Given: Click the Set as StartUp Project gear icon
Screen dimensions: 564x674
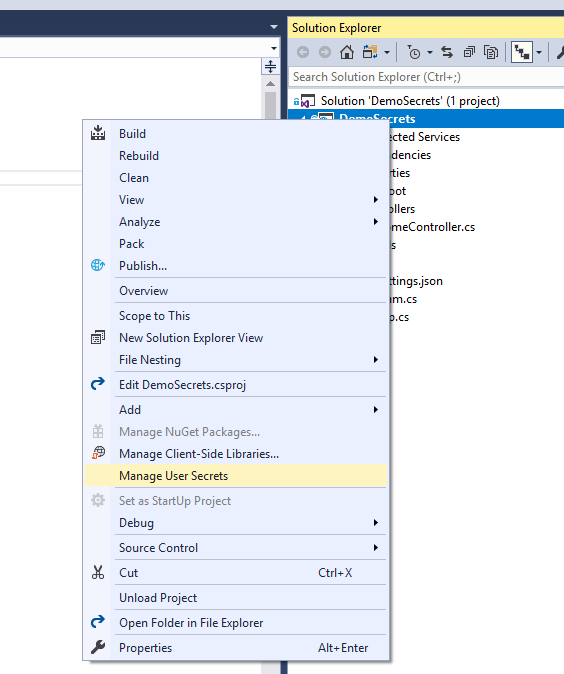Looking at the screenshot, I should pos(98,500).
